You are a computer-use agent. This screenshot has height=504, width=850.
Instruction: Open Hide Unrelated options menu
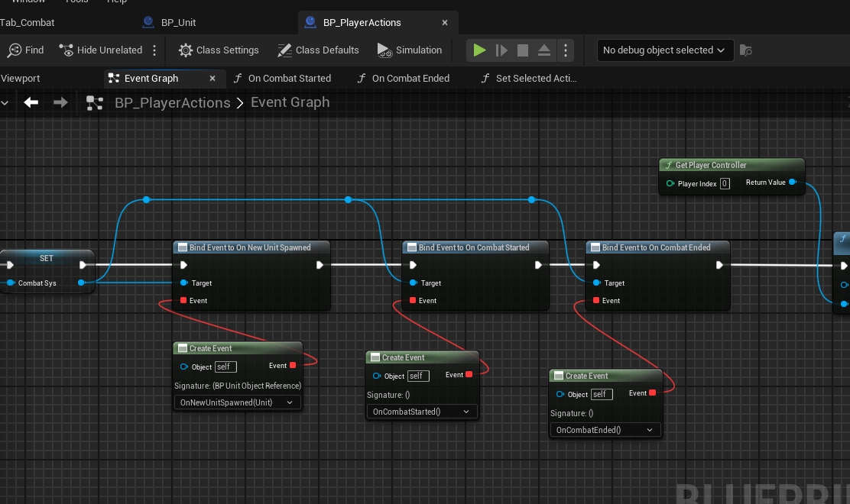point(154,50)
